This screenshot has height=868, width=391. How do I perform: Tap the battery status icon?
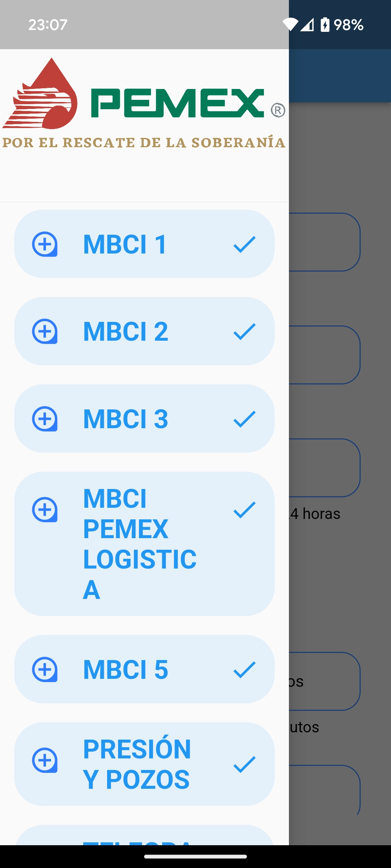point(325,25)
